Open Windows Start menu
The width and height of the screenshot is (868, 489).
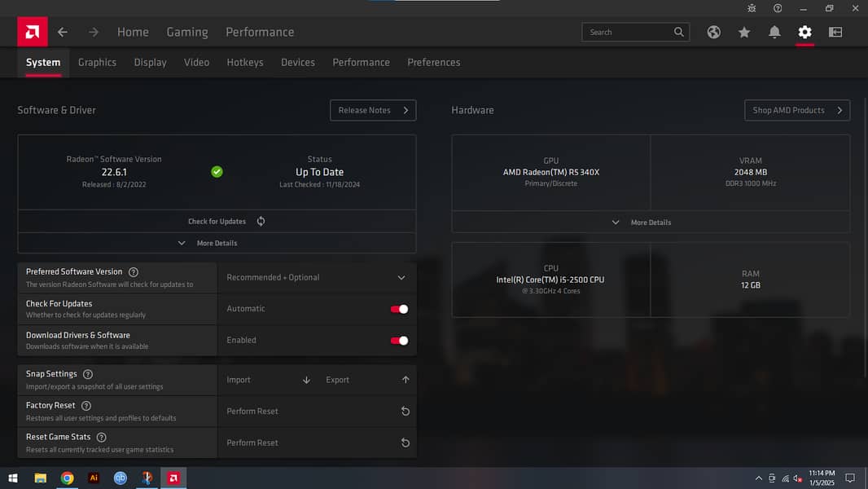[13, 478]
